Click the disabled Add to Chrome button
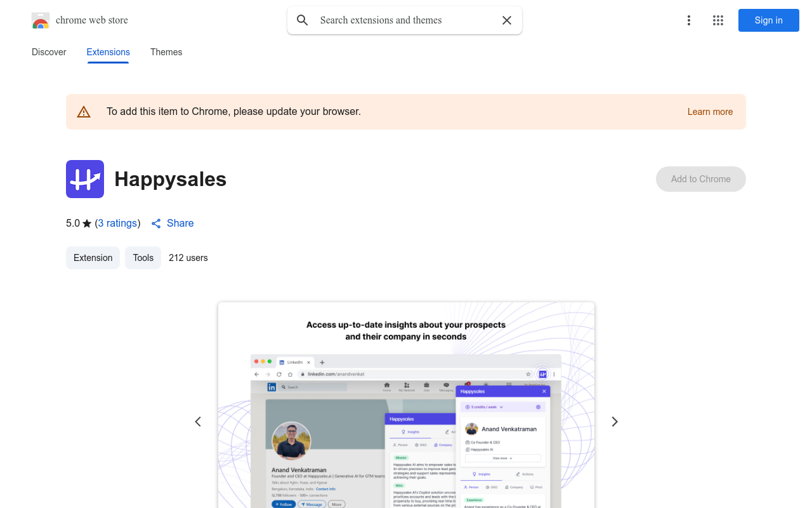This screenshot has height=508, width=812. coord(701,179)
